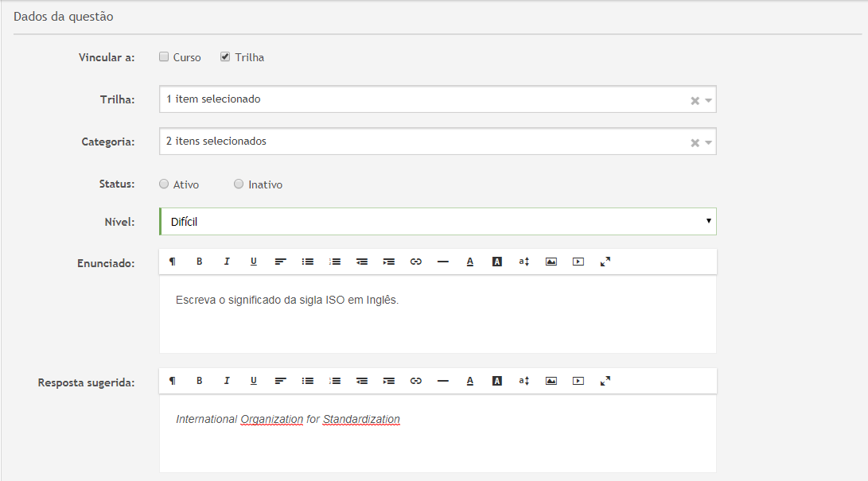Viewport: 868px width, 481px height.
Task: Insert link in the Enunciado editor
Action: click(x=415, y=262)
